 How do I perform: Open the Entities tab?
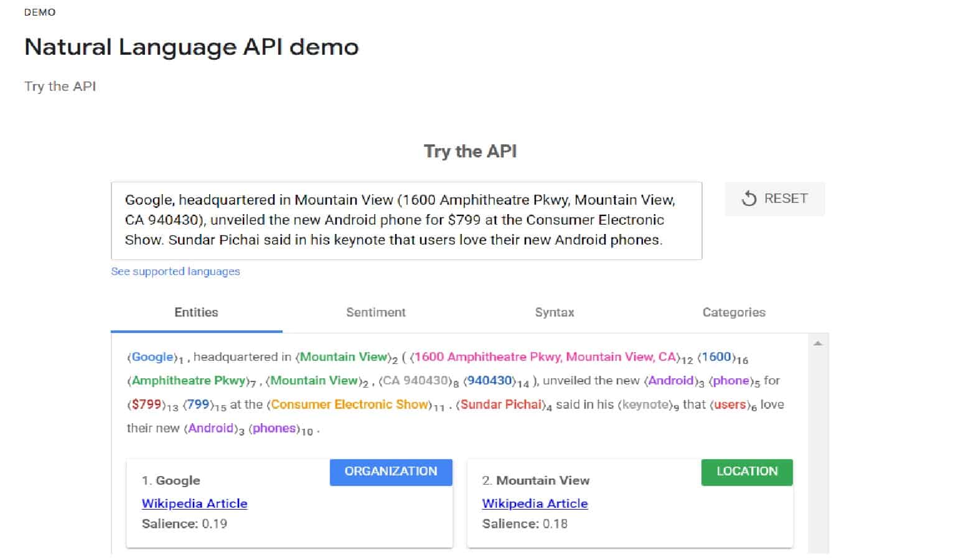pyautogui.click(x=196, y=312)
